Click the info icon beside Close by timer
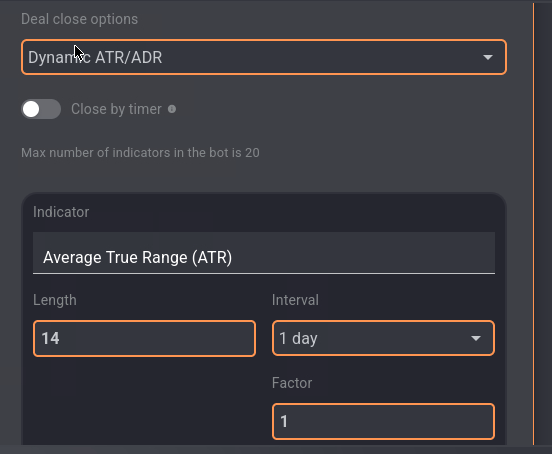 [x=172, y=109]
